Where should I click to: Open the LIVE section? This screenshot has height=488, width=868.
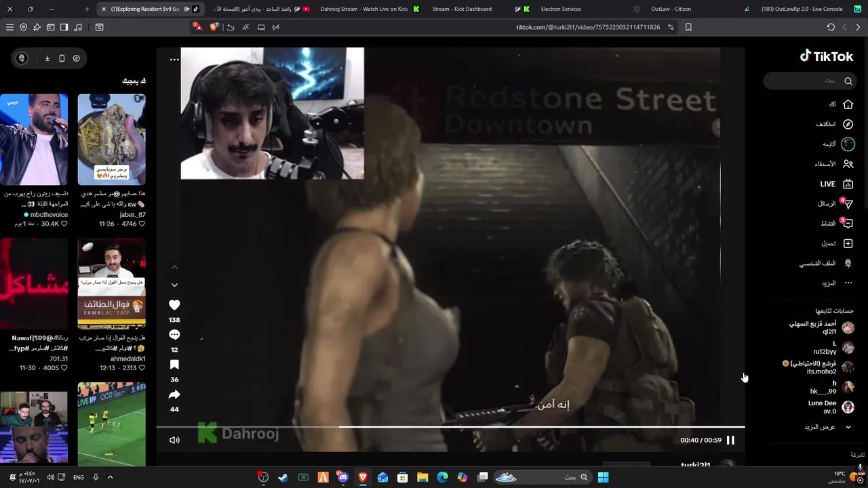point(836,184)
